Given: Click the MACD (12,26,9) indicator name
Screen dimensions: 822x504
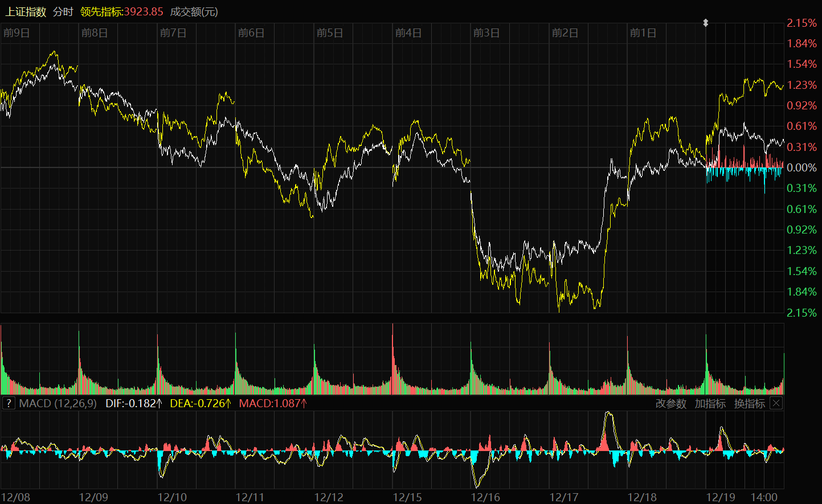Looking at the screenshot, I should (x=58, y=404).
